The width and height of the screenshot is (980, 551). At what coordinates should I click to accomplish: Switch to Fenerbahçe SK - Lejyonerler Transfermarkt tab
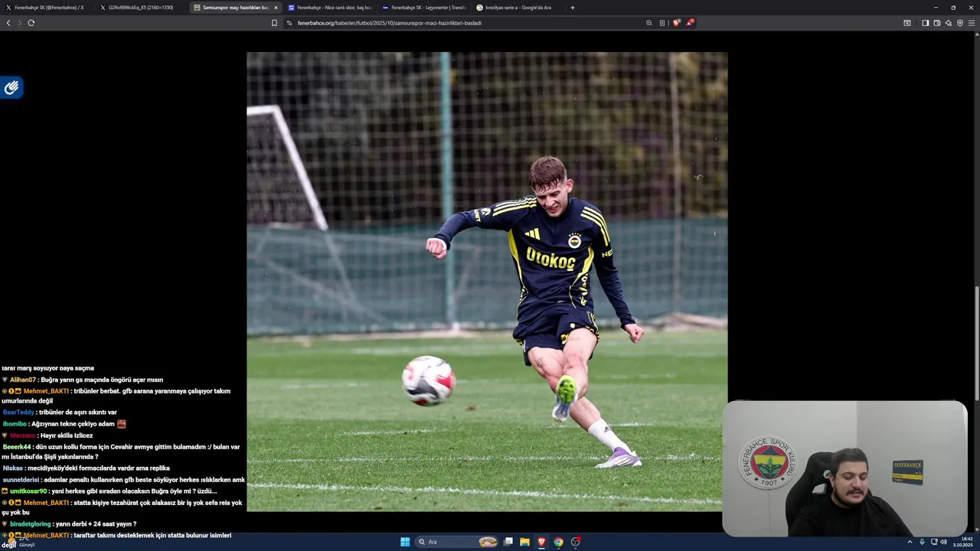(423, 8)
